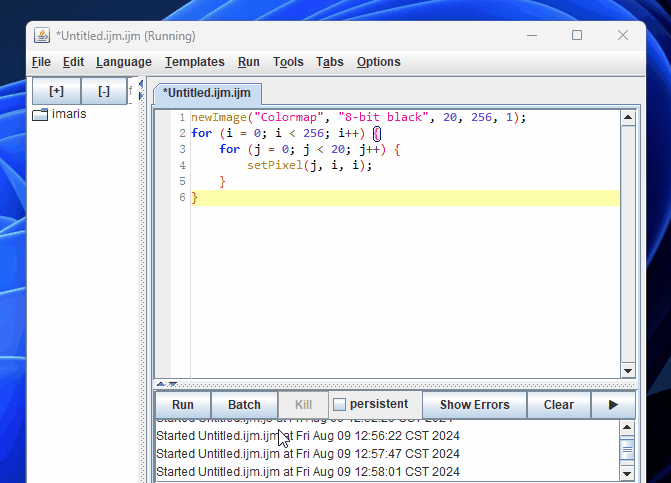671x483 pixels.
Task: Open the Language menu
Action: point(124,62)
